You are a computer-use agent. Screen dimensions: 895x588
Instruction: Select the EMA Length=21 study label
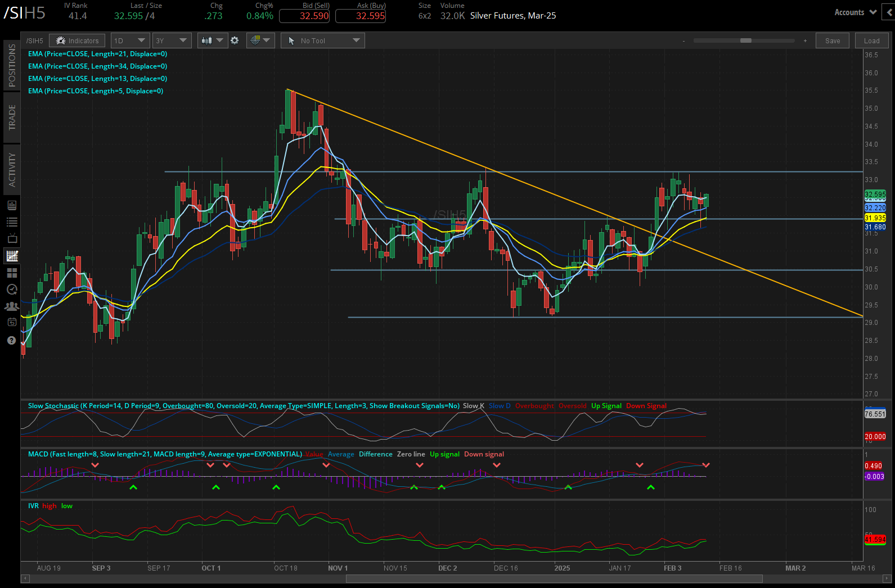pyautogui.click(x=98, y=54)
